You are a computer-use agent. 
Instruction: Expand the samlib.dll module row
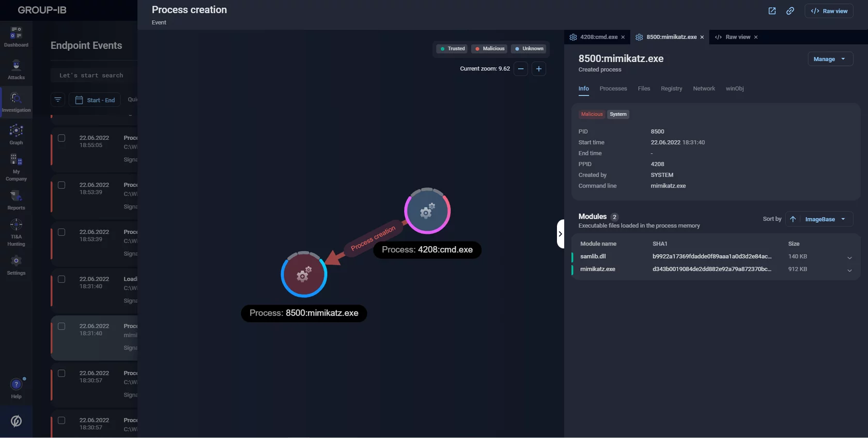pyautogui.click(x=849, y=257)
